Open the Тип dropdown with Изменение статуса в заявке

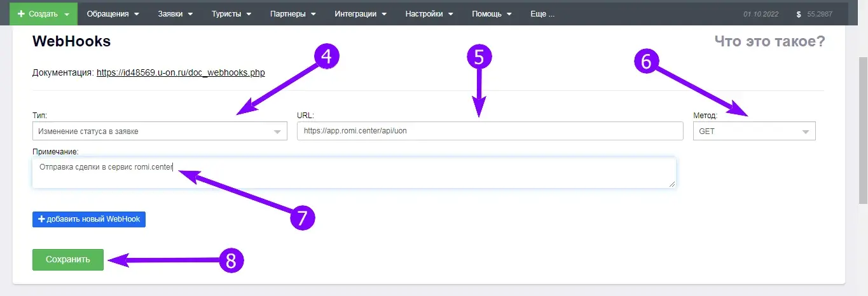coord(160,131)
